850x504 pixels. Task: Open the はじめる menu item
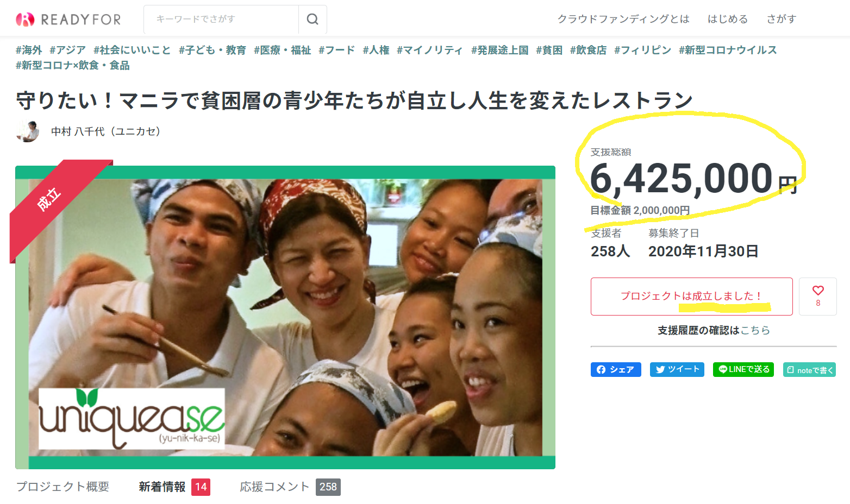(x=728, y=19)
